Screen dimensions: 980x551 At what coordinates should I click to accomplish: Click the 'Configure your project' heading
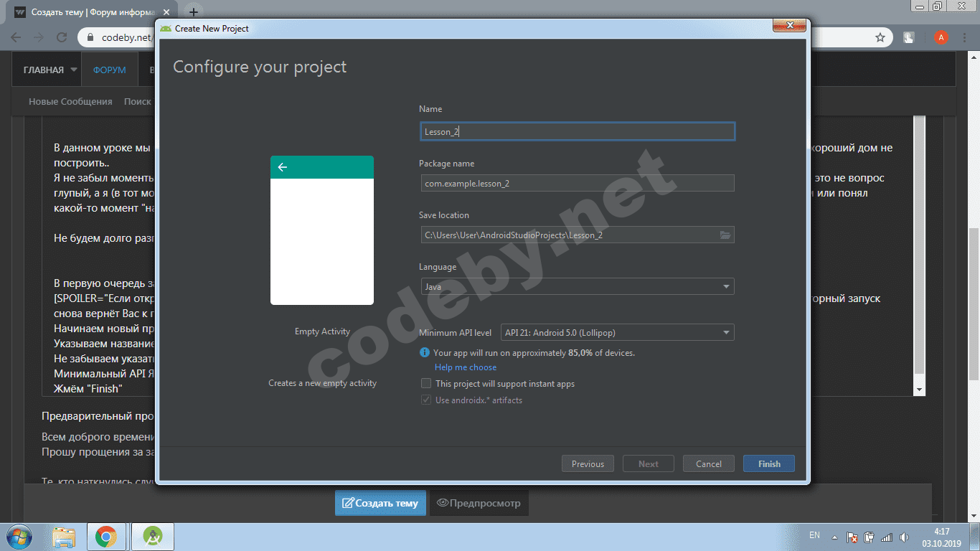(x=260, y=67)
